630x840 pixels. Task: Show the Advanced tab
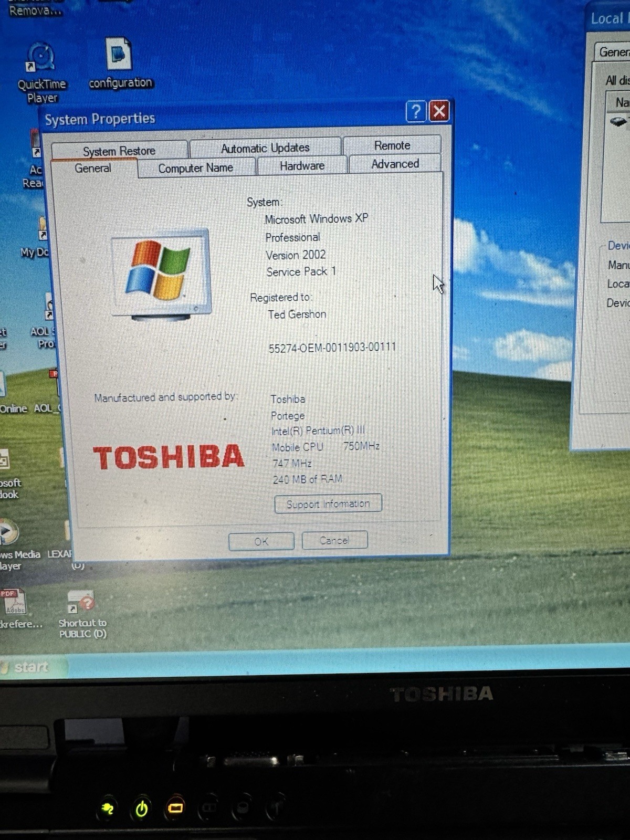(395, 164)
